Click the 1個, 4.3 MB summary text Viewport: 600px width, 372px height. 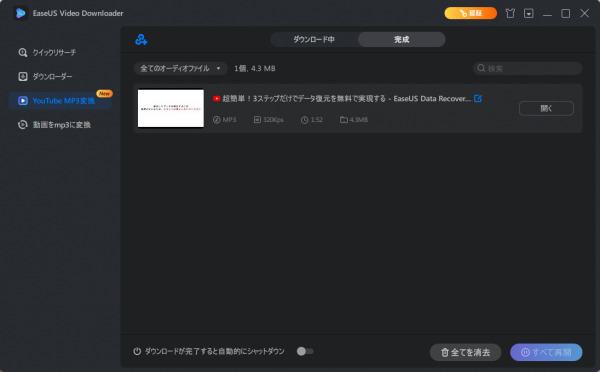point(255,69)
